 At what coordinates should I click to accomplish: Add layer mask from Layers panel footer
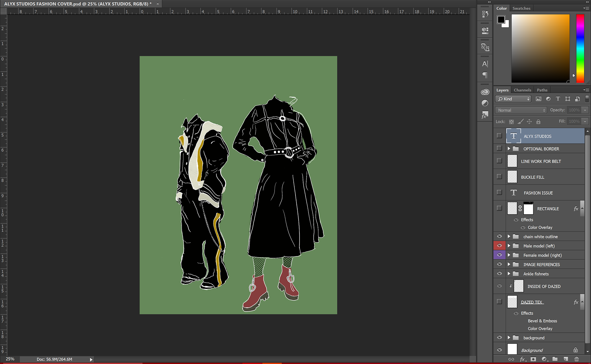tap(533, 359)
